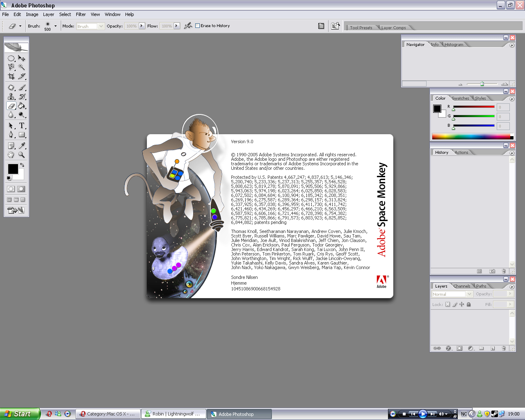Screen dimensions: 525x420
Task: Toggle lock all in Layers panel
Action: (x=469, y=304)
